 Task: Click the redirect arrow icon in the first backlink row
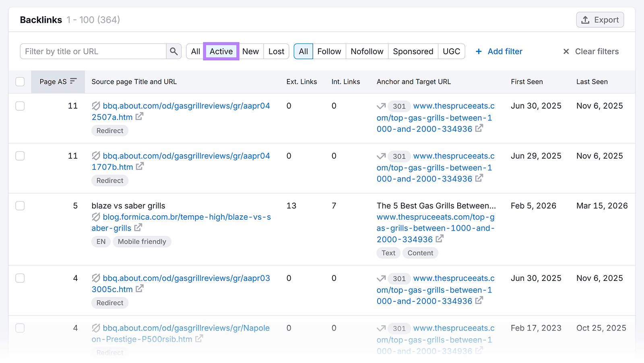click(381, 106)
